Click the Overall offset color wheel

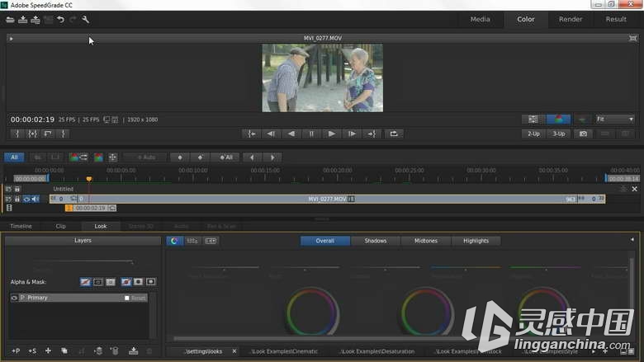pos(313,313)
